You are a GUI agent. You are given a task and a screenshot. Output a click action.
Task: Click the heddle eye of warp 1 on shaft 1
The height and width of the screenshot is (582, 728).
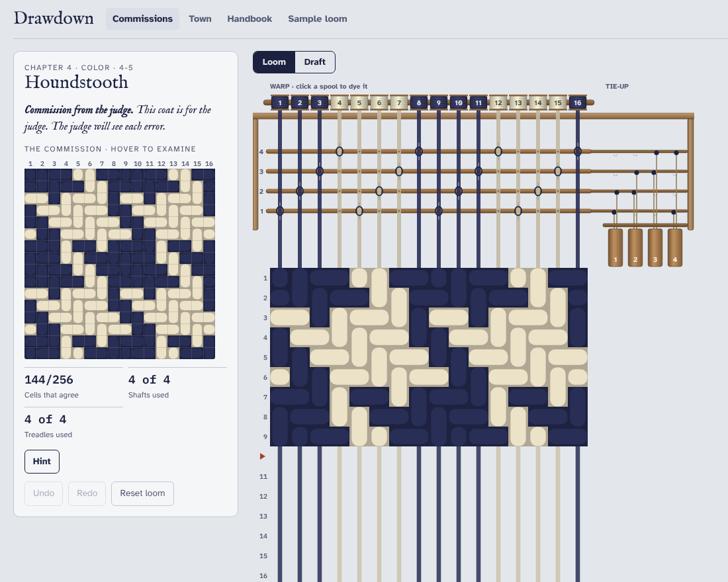(280, 211)
